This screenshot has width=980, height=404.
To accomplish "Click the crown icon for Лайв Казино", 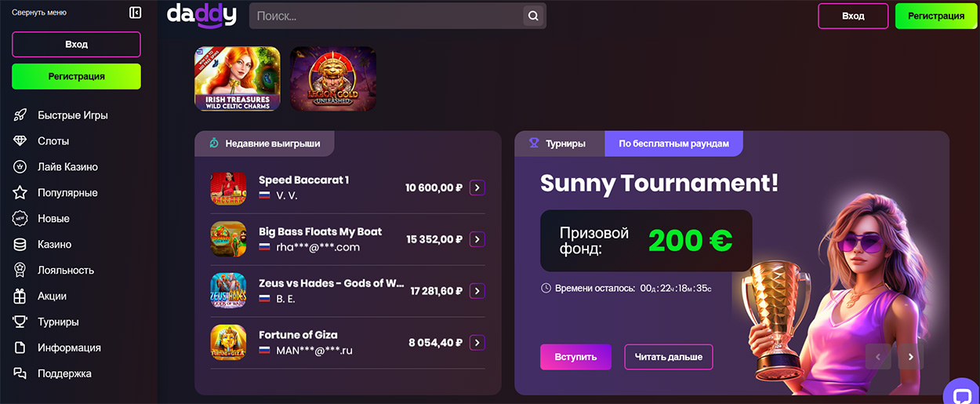I will [x=20, y=167].
